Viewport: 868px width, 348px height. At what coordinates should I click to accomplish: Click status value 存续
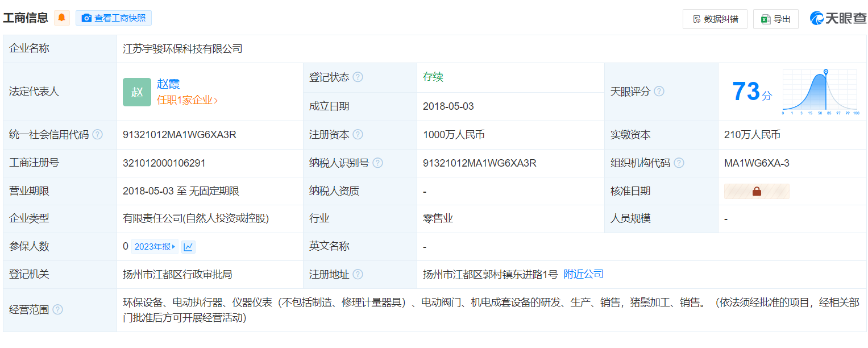[x=433, y=77]
